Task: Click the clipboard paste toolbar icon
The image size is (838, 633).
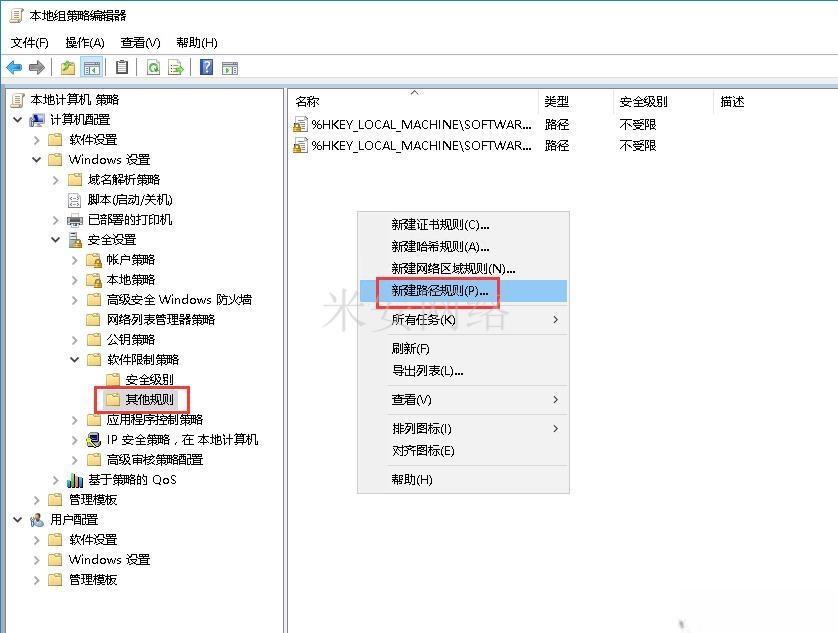Action: click(x=122, y=67)
